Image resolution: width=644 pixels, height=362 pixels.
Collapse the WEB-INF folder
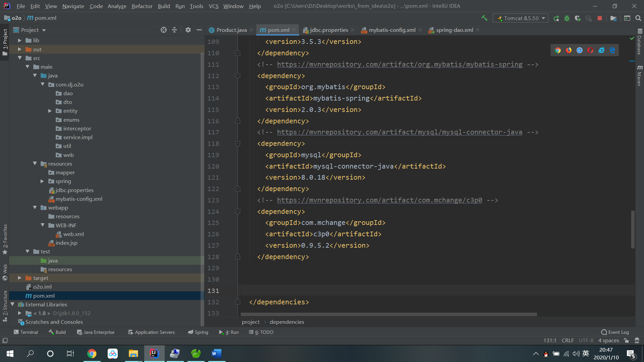(43, 225)
